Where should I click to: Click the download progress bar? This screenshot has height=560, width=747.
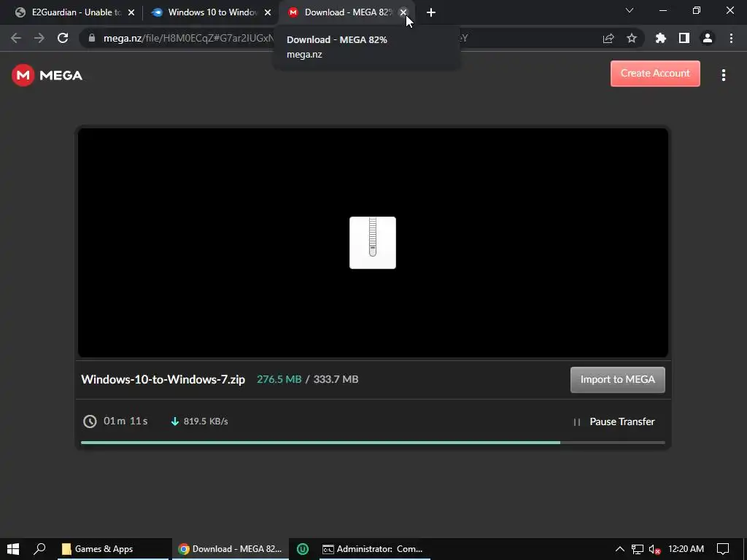coord(373,443)
